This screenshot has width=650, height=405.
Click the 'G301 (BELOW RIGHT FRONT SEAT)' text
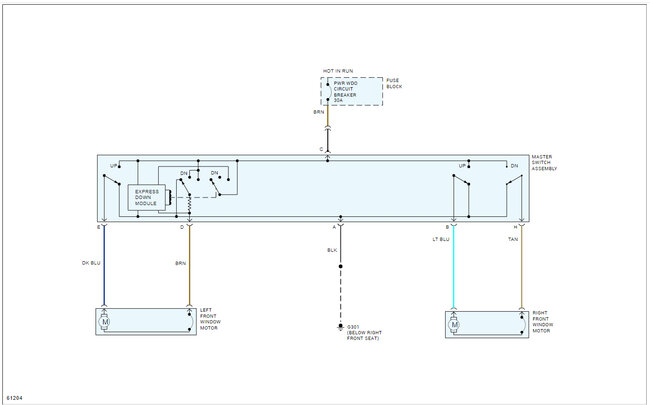[364, 332]
